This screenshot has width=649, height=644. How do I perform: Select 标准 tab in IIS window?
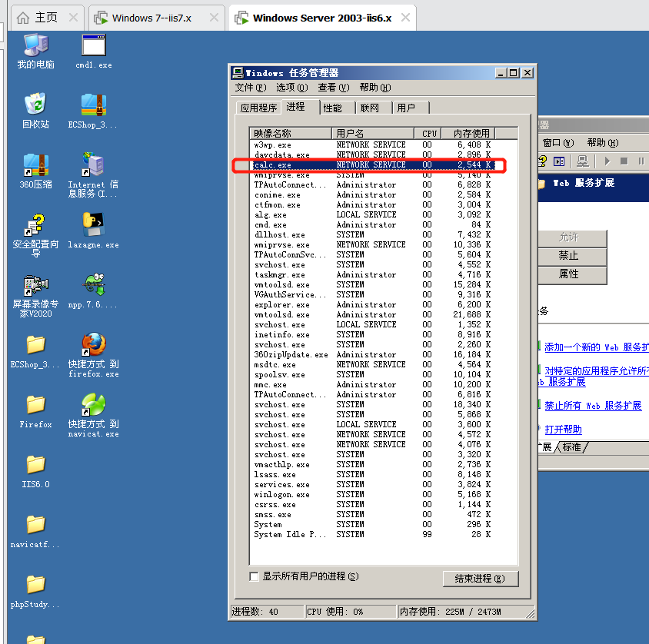(x=571, y=447)
